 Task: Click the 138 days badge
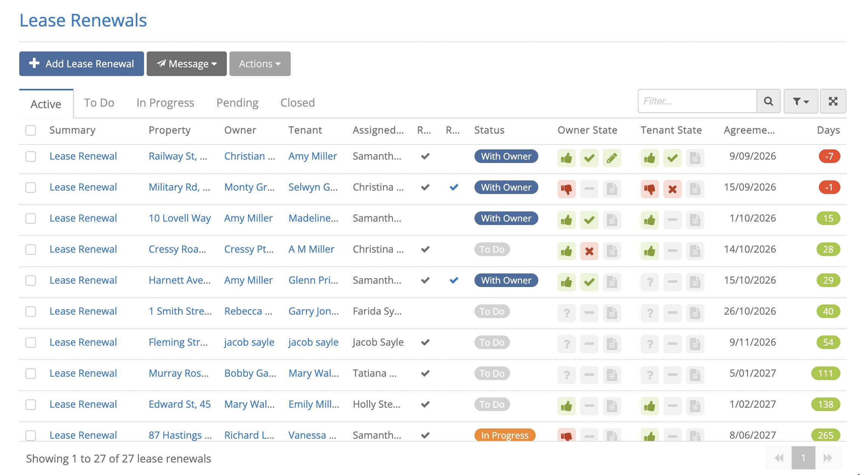826,404
